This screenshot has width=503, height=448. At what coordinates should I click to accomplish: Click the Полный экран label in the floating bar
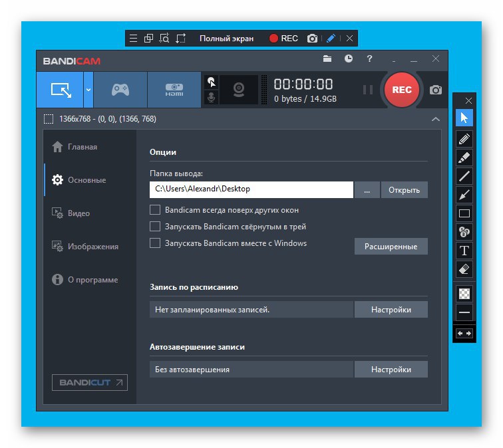coord(226,39)
